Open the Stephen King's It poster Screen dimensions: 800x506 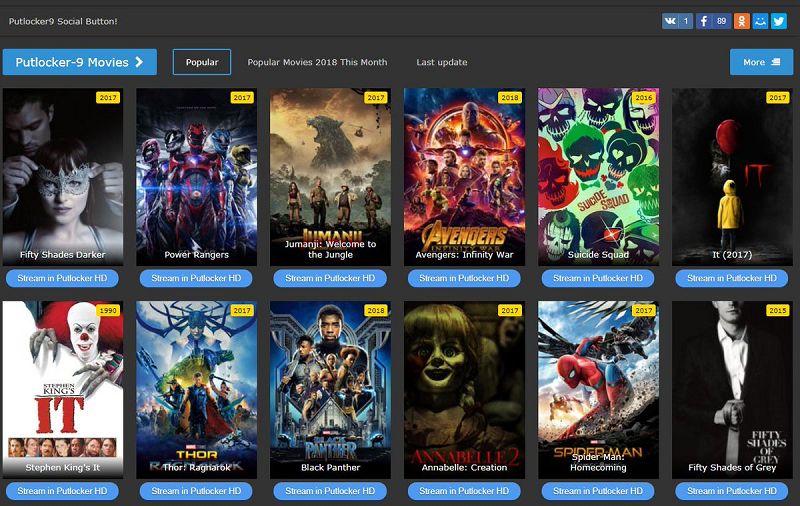point(63,390)
